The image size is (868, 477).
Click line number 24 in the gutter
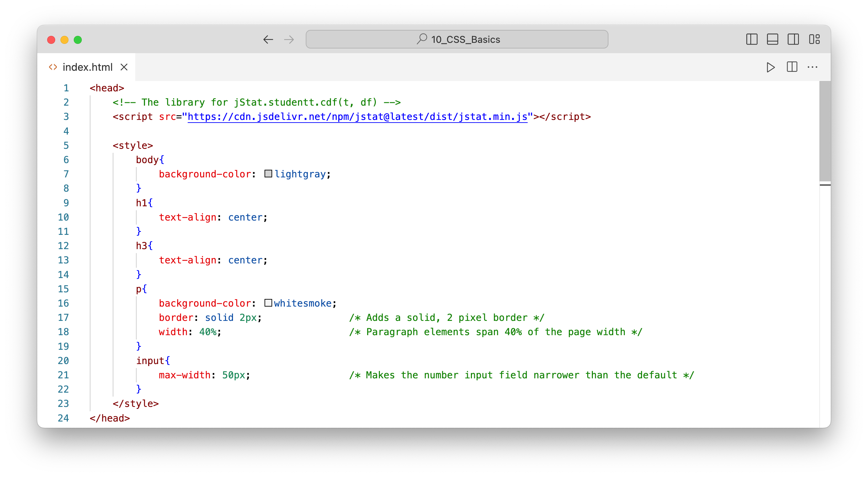(63, 418)
